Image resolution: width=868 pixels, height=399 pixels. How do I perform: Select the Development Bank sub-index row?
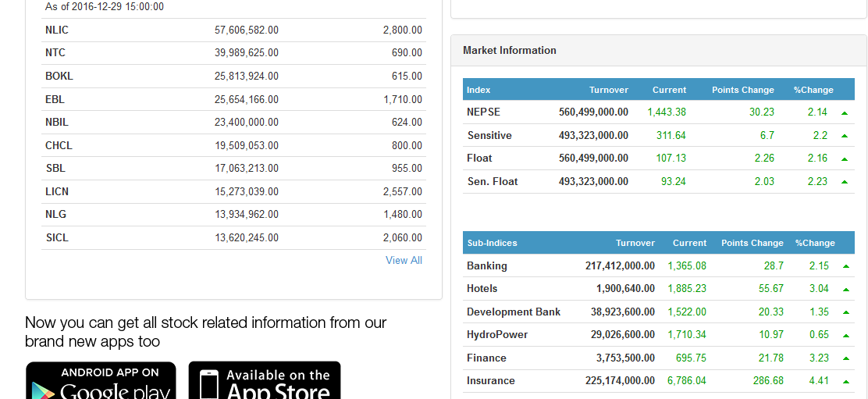[x=513, y=312]
